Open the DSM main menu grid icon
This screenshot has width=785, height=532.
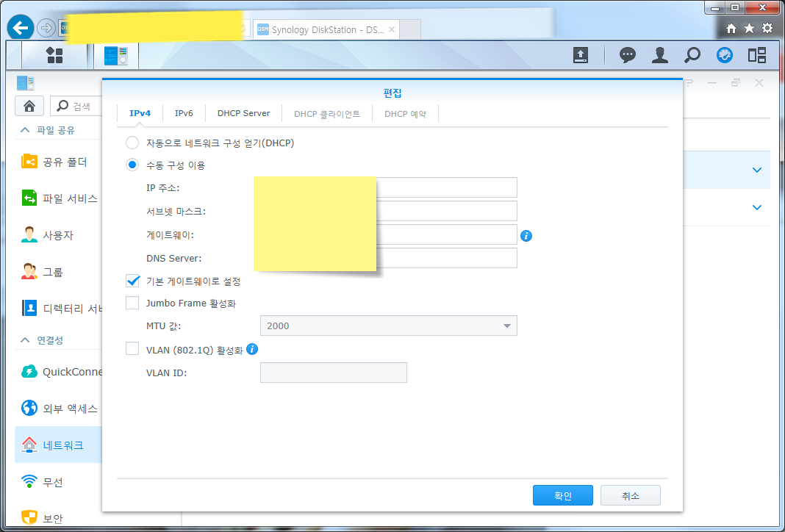click(54, 55)
